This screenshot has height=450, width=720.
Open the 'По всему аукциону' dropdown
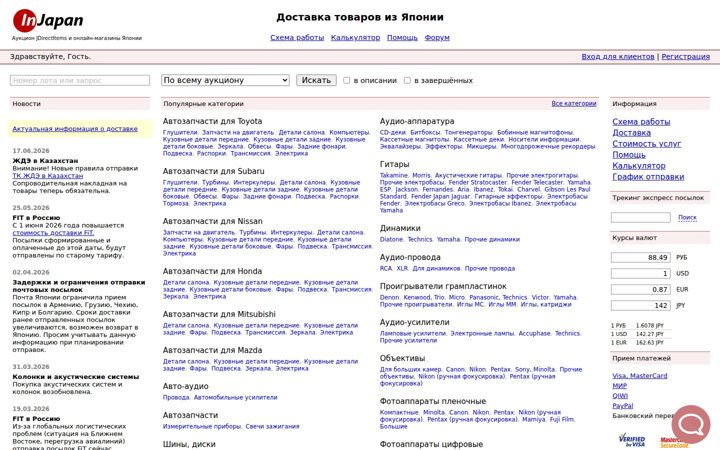coord(225,80)
